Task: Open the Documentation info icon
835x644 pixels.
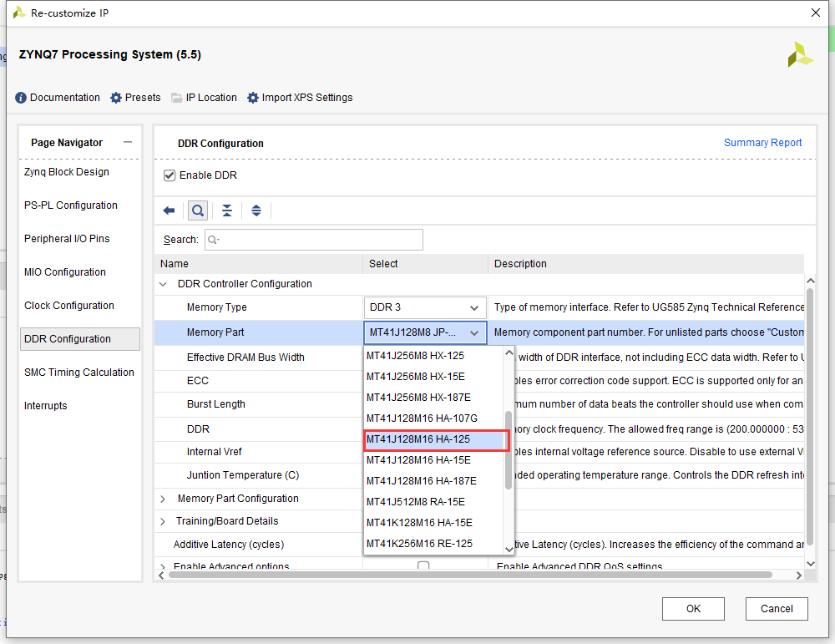Action: 21,98
